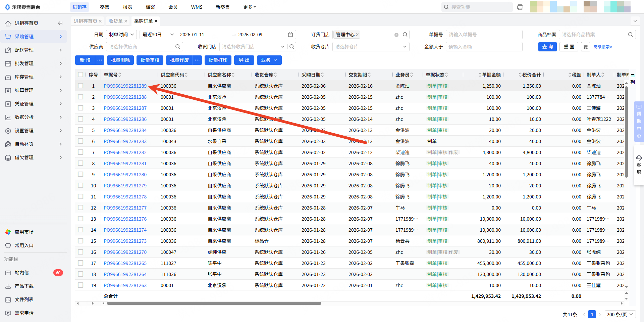
Task: Open 制单时间 date type dropdown
Action: (x=121, y=35)
